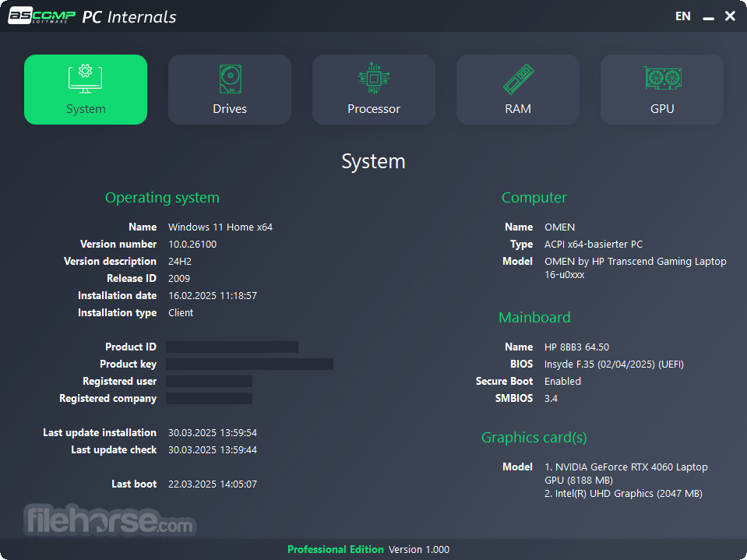
Task: Click the Professional Edition label
Action: point(336,550)
